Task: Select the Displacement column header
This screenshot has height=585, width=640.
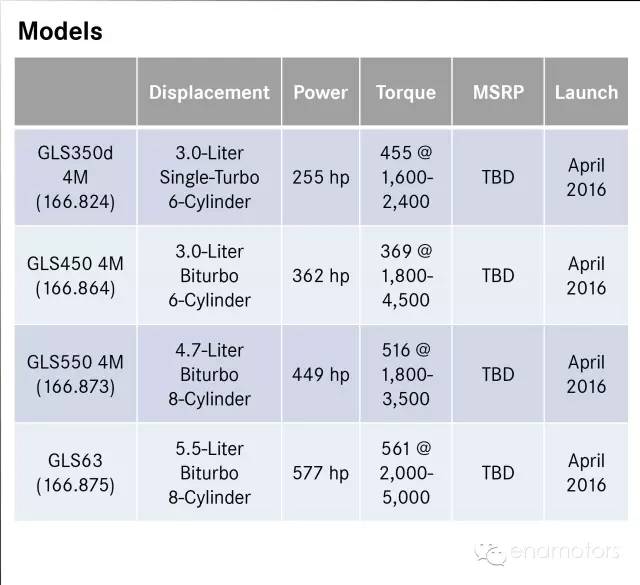Action: 209,91
